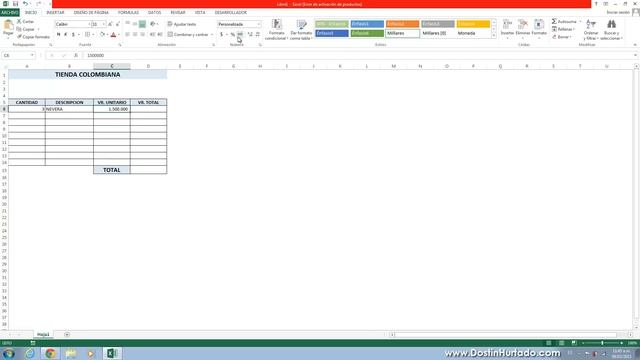Open Formato condicional menu
Screen dimensions: 640x360
276,29
